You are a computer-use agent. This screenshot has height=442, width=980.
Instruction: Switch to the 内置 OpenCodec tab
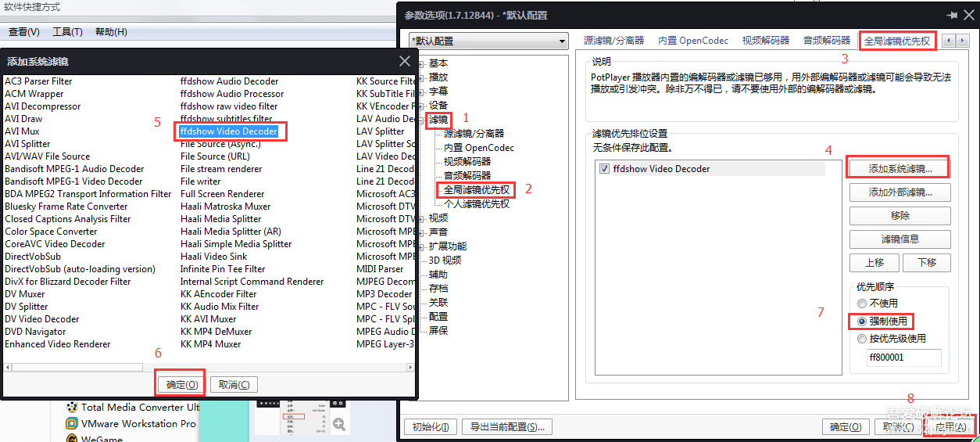pyautogui.click(x=693, y=41)
